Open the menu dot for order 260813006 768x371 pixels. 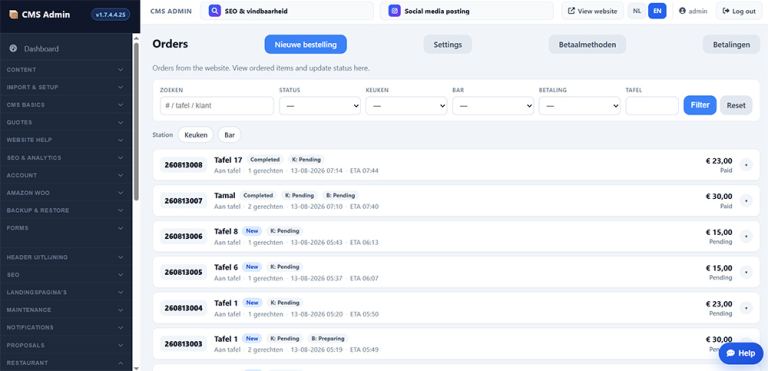(x=746, y=237)
